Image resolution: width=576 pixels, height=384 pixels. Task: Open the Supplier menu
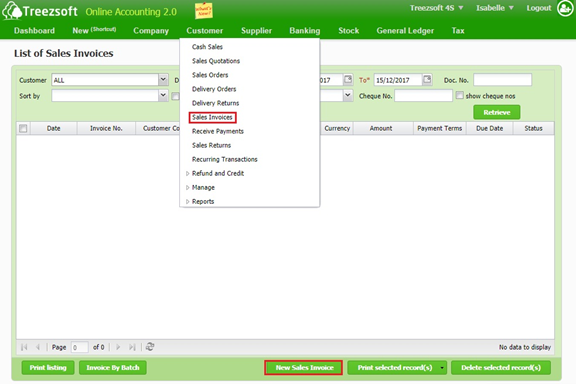256,30
